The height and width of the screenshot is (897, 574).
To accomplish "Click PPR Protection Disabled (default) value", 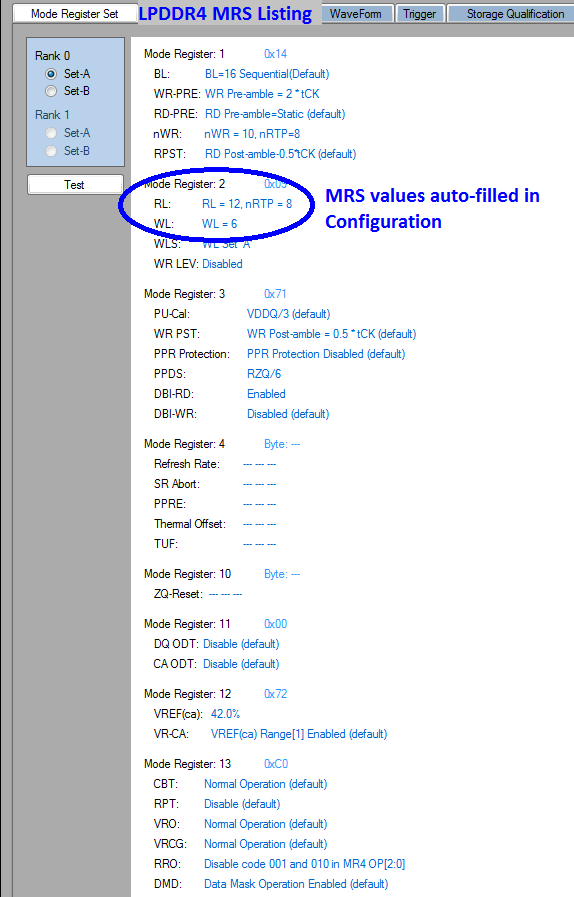I will 326,354.
